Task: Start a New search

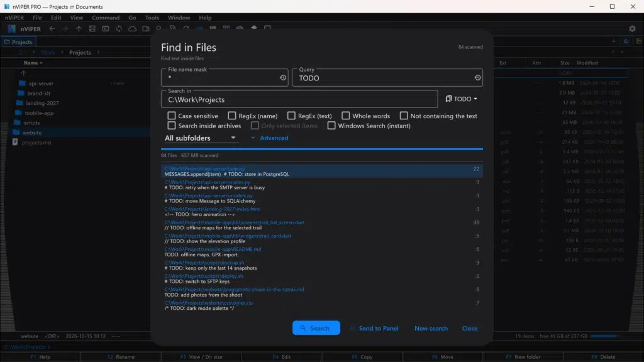Action: click(x=431, y=328)
